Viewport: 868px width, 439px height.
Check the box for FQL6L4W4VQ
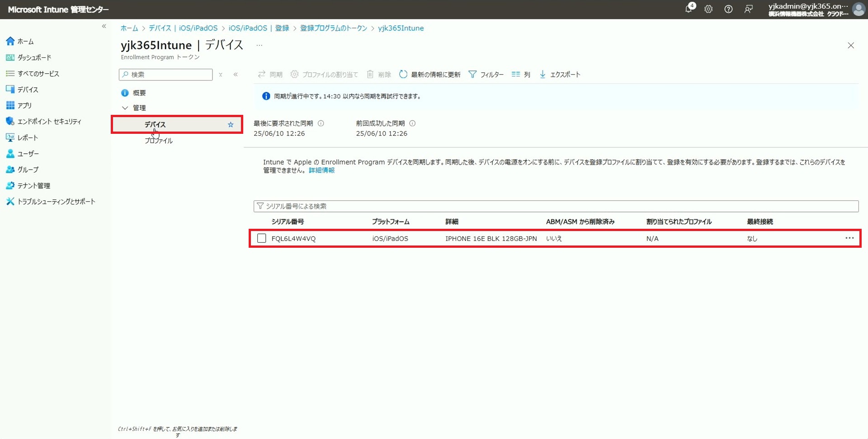(x=262, y=238)
